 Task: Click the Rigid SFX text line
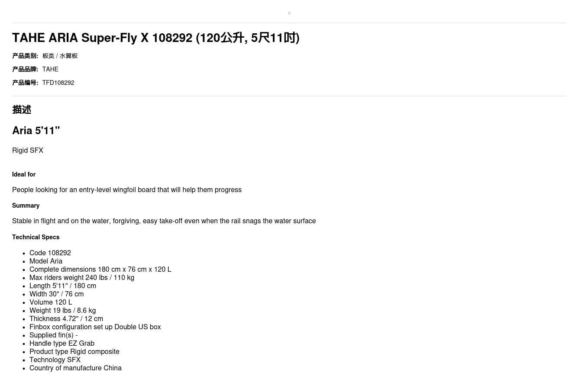28,151
